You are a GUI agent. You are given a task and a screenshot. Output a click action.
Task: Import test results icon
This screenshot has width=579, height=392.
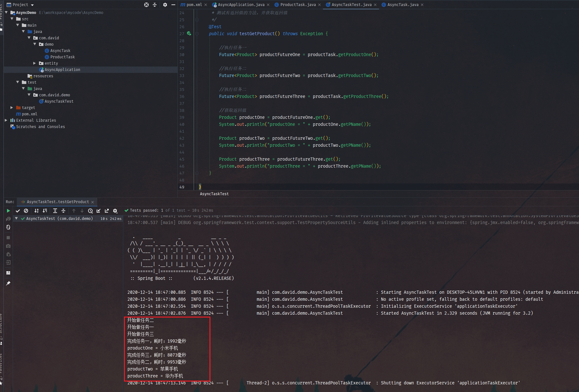99,211
